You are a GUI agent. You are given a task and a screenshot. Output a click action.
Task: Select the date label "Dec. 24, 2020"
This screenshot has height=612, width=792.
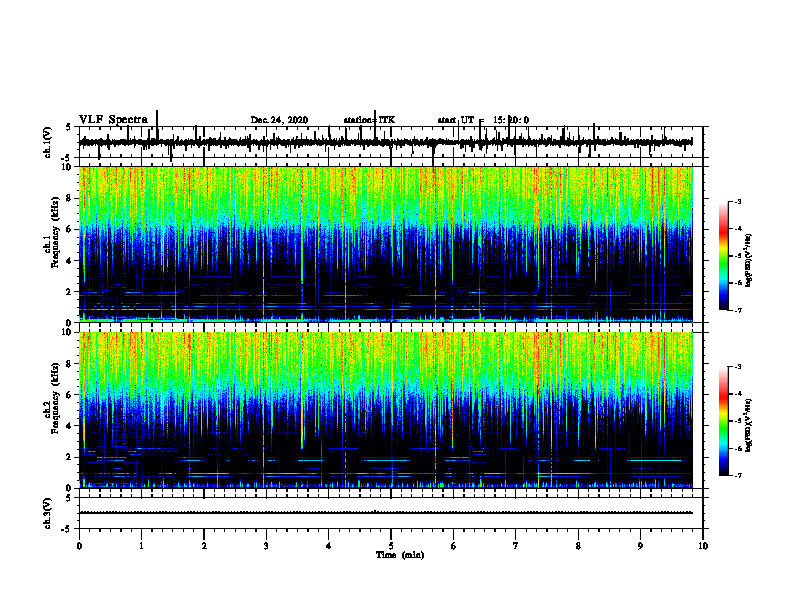click(279, 120)
